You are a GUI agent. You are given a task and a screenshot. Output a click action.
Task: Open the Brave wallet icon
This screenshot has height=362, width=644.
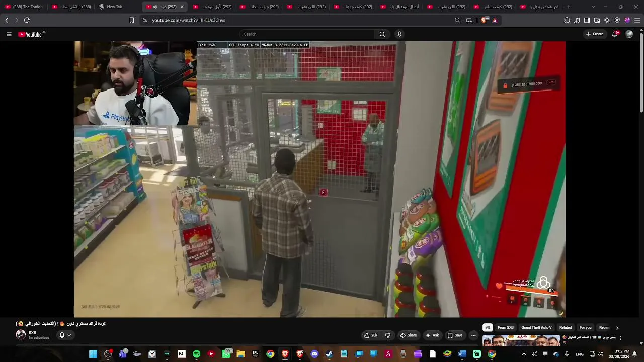coord(597,20)
